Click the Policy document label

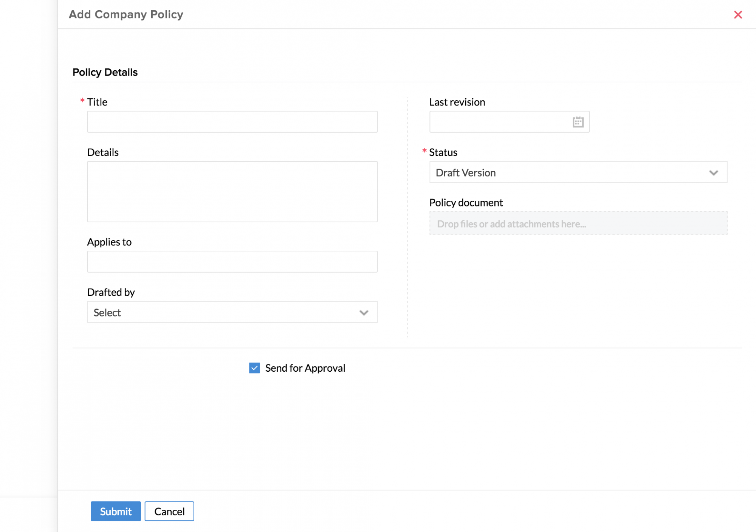coord(466,203)
